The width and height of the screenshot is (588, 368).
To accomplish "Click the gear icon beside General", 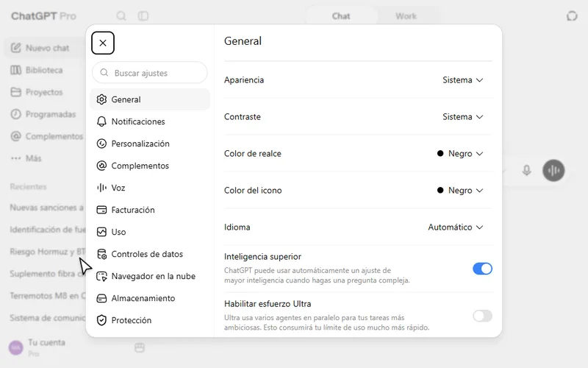I will [101, 99].
